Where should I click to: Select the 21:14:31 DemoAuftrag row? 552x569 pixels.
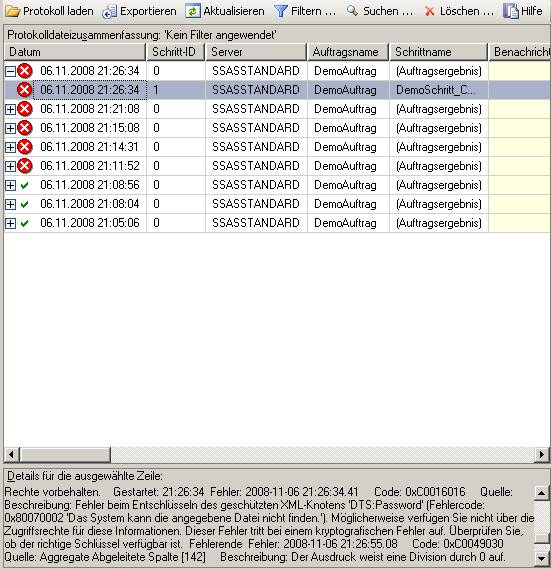[277, 147]
